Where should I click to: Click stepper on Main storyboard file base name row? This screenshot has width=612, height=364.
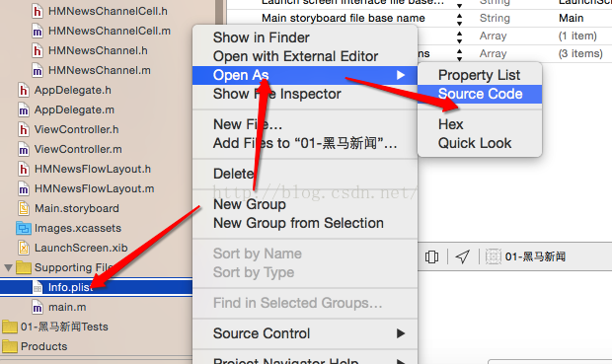[x=459, y=19]
